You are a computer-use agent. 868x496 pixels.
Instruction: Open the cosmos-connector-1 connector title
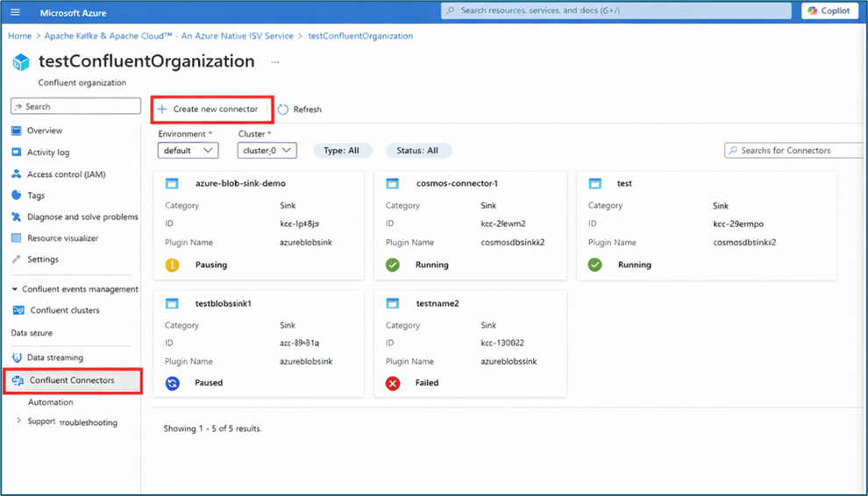coord(458,183)
